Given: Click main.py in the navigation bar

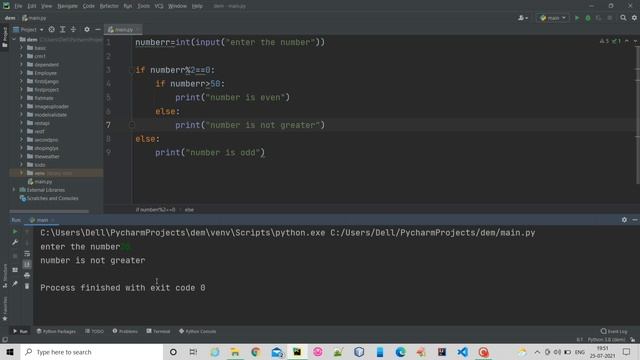Looking at the screenshot, I should pos(34,18).
